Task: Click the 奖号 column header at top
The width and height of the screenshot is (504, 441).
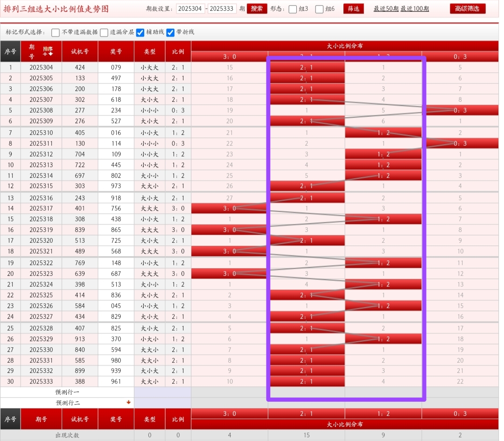Action: [x=116, y=51]
